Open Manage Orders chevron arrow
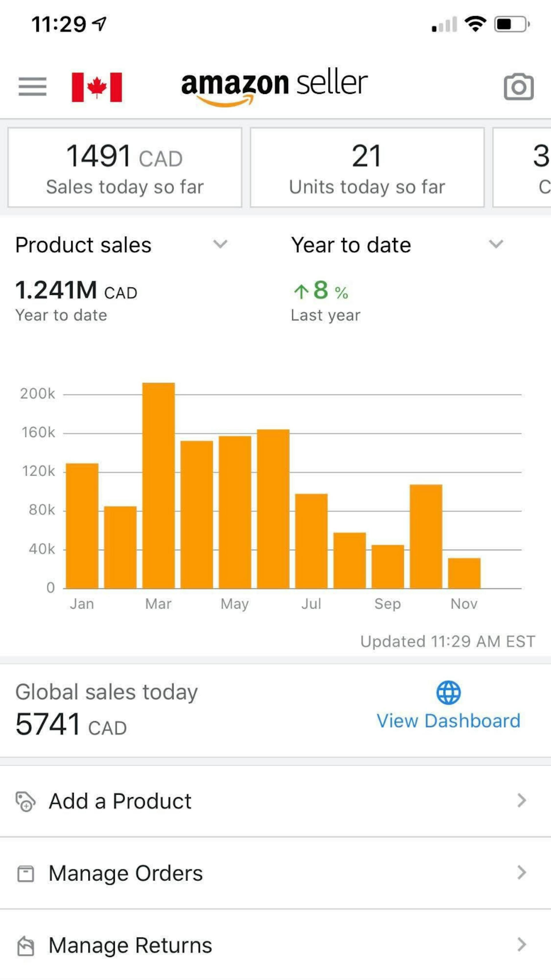The width and height of the screenshot is (551, 980). click(x=522, y=873)
